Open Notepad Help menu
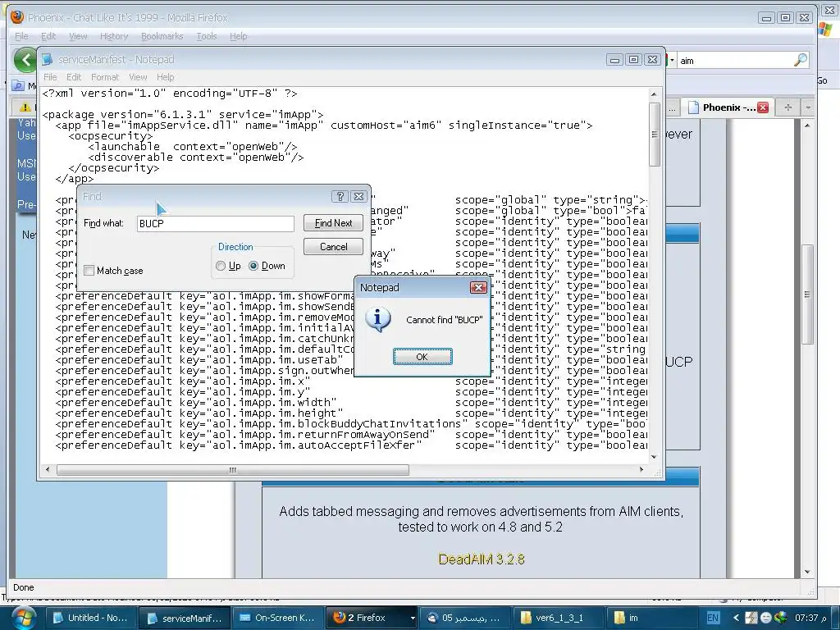This screenshot has width=840, height=630. 165,77
